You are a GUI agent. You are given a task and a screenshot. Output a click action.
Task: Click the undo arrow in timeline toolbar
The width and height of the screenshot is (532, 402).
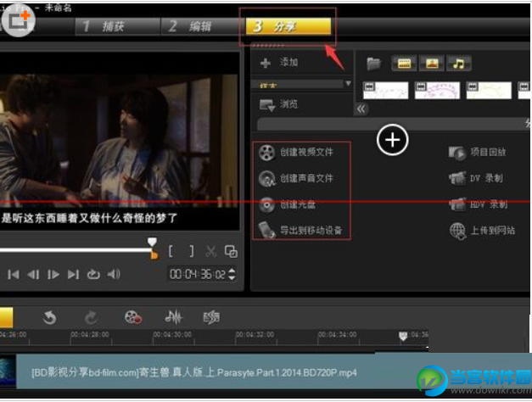point(49,318)
